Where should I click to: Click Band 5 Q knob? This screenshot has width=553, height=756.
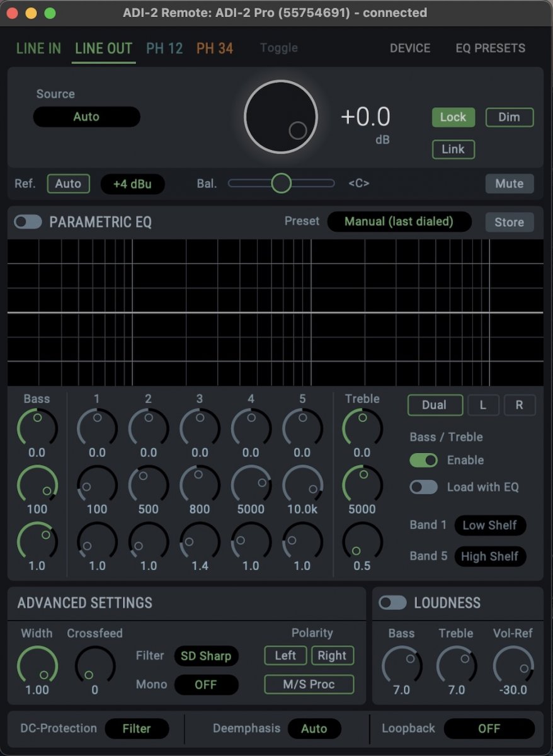302,542
